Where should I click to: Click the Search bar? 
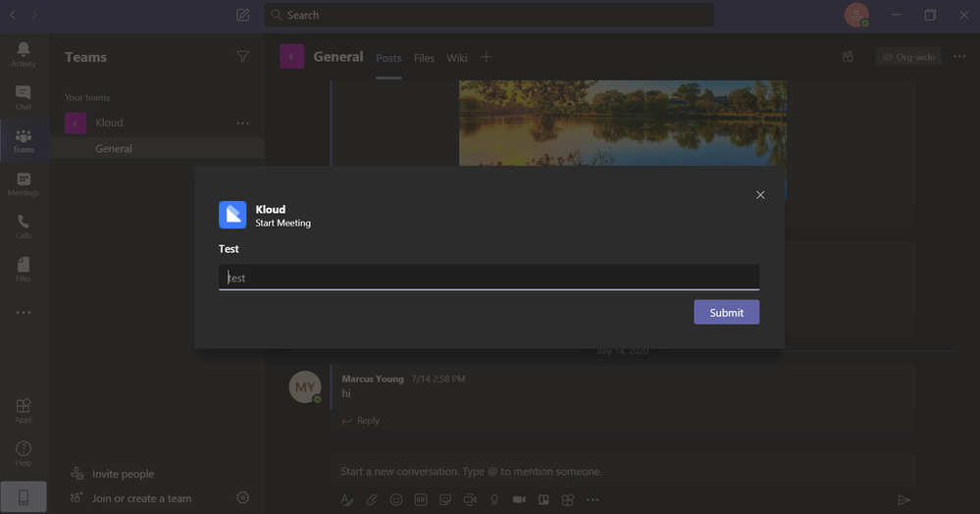(489, 15)
